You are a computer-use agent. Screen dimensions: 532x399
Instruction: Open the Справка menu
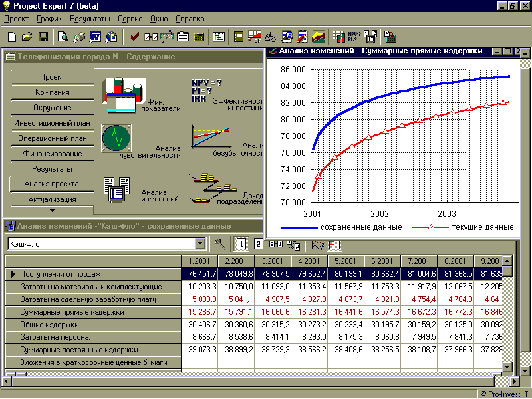(190, 19)
